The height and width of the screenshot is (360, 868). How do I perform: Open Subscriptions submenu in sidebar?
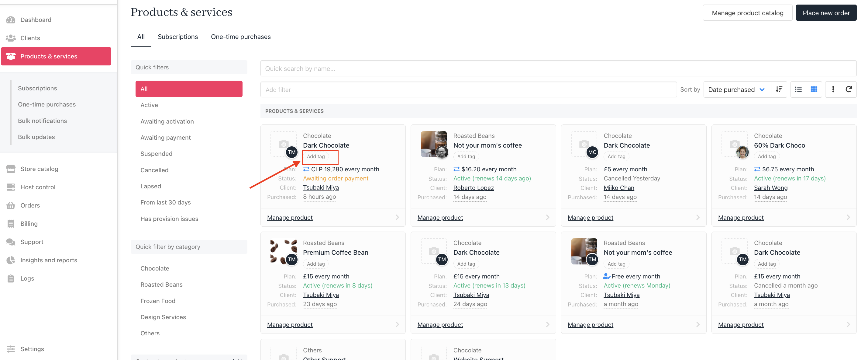[37, 88]
